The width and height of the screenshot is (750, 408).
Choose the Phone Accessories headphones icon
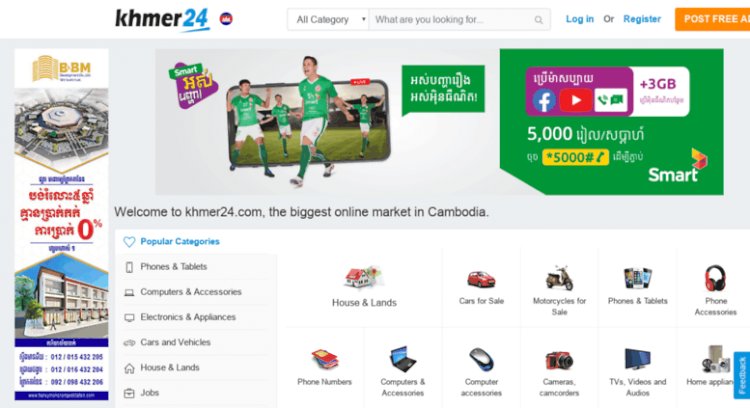pos(716,278)
